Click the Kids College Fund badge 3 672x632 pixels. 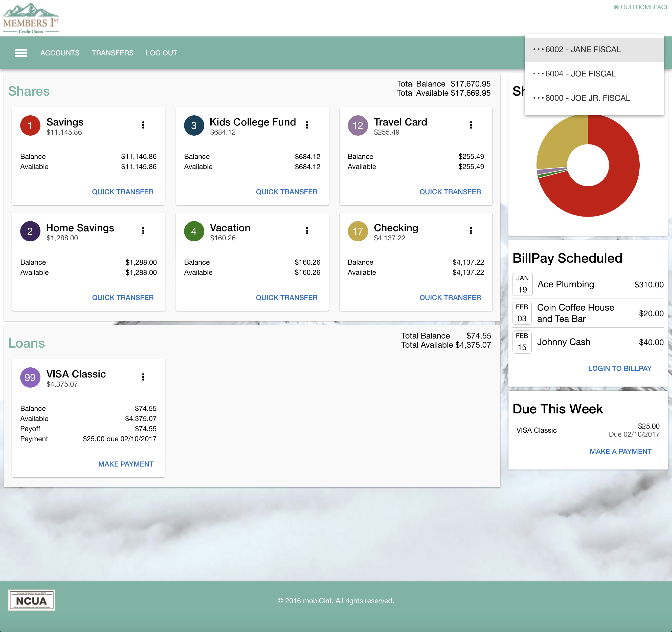[194, 125]
